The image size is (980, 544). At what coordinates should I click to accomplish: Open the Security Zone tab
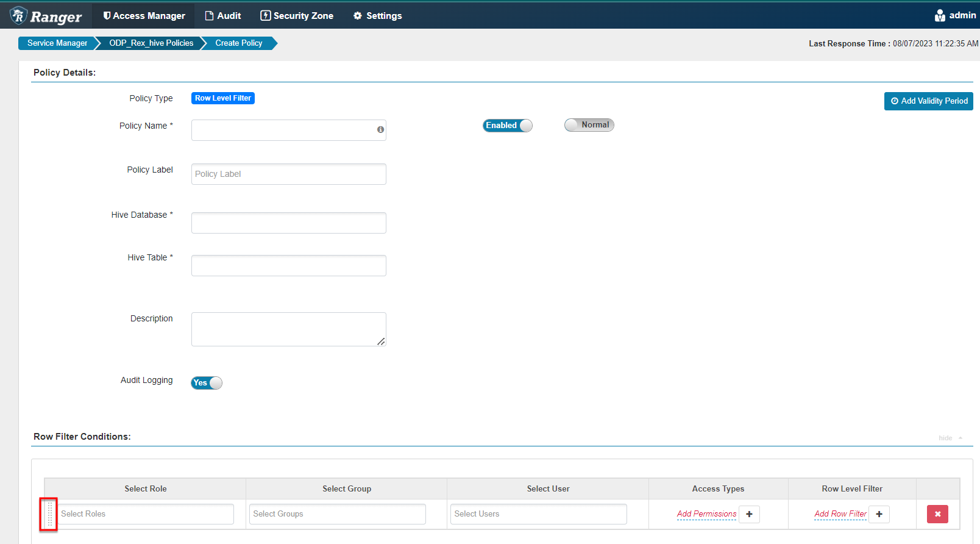click(297, 16)
